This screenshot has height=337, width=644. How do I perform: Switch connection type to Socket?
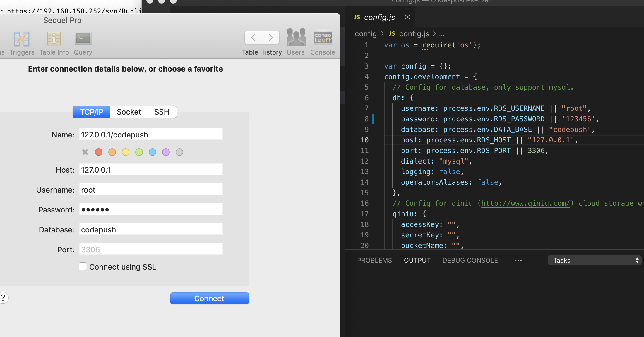(x=129, y=112)
